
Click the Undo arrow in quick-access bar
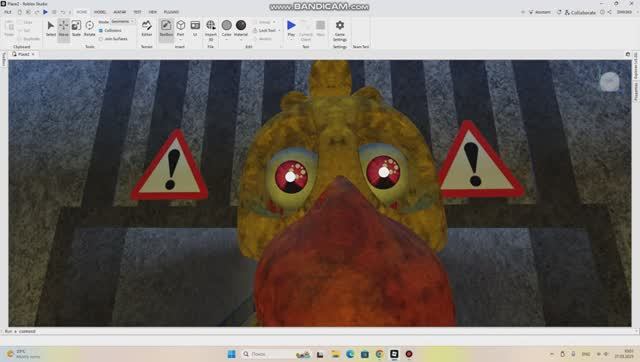point(62,12)
